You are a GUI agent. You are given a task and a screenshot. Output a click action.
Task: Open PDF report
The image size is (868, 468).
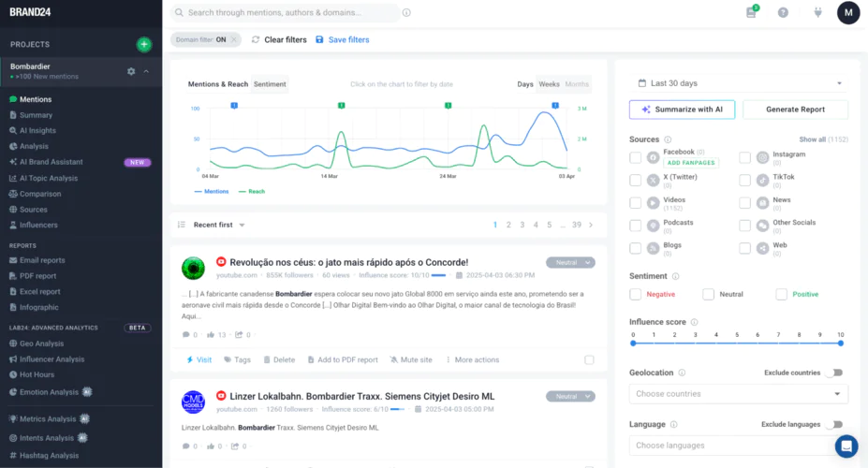[x=37, y=276]
